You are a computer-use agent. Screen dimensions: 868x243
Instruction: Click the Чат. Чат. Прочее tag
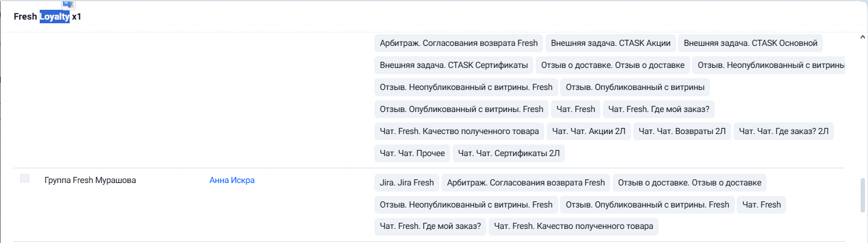412,153
